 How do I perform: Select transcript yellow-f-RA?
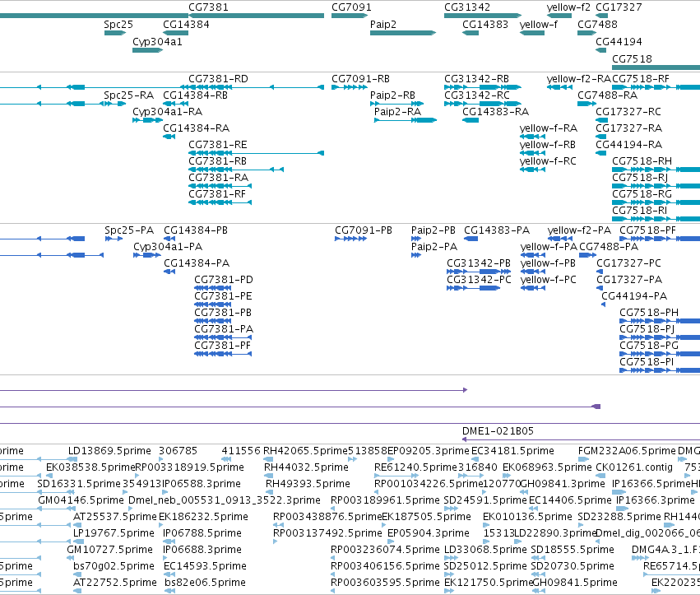point(532,137)
